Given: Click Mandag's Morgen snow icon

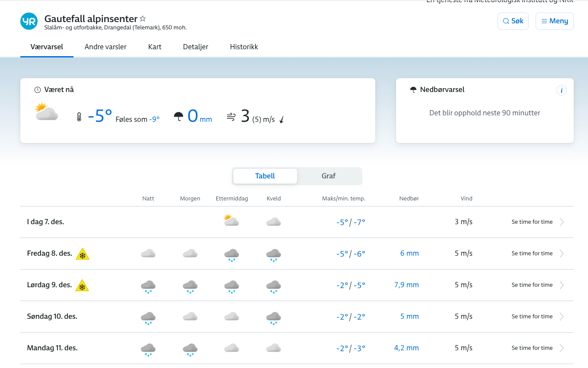Looking at the screenshot, I should 190,349.
